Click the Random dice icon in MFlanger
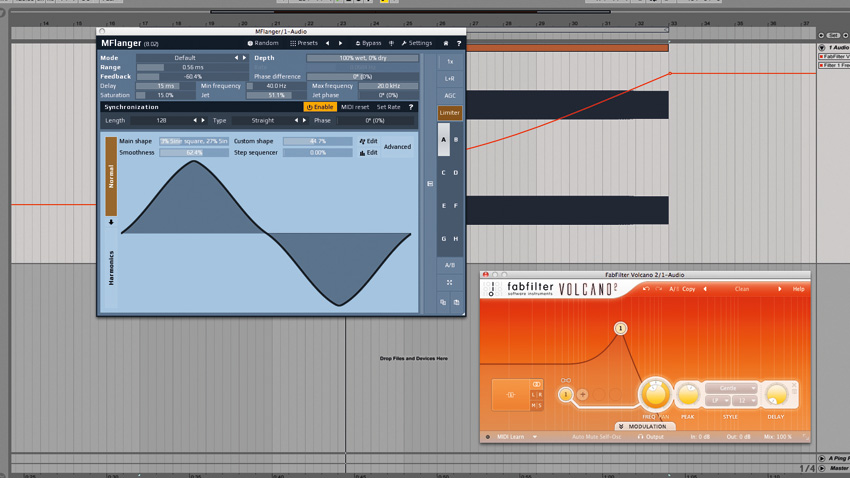This screenshot has width=850, height=478. tap(250, 43)
